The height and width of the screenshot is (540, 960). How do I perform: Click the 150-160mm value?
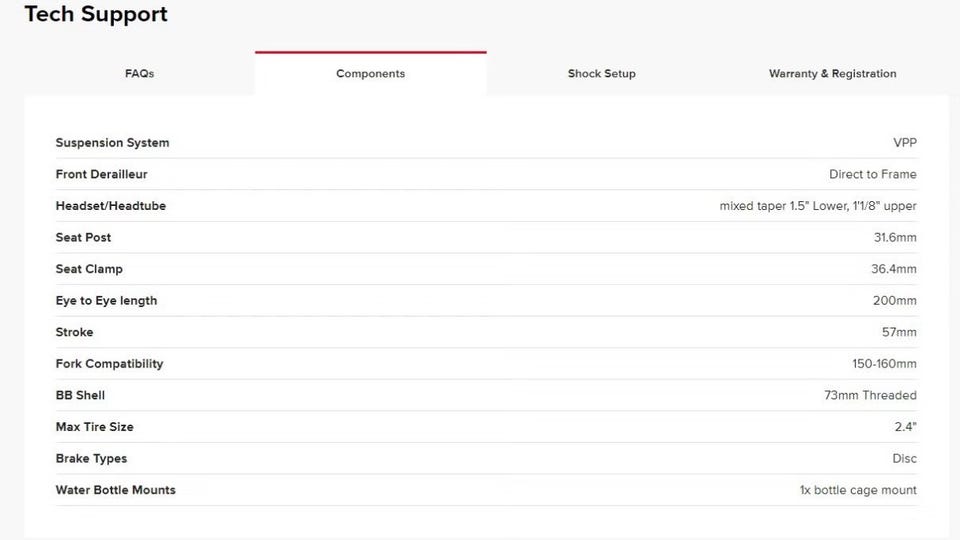point(884,364)
